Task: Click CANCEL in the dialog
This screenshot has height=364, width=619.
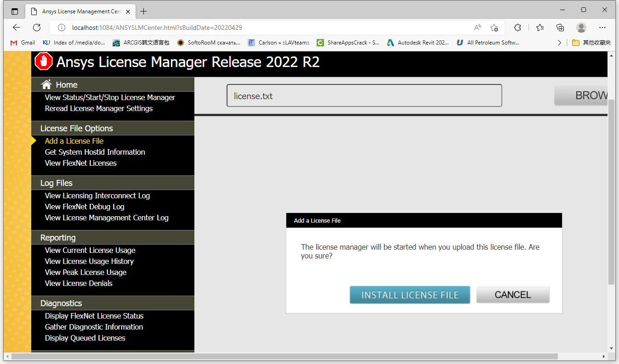Action: 513,295
